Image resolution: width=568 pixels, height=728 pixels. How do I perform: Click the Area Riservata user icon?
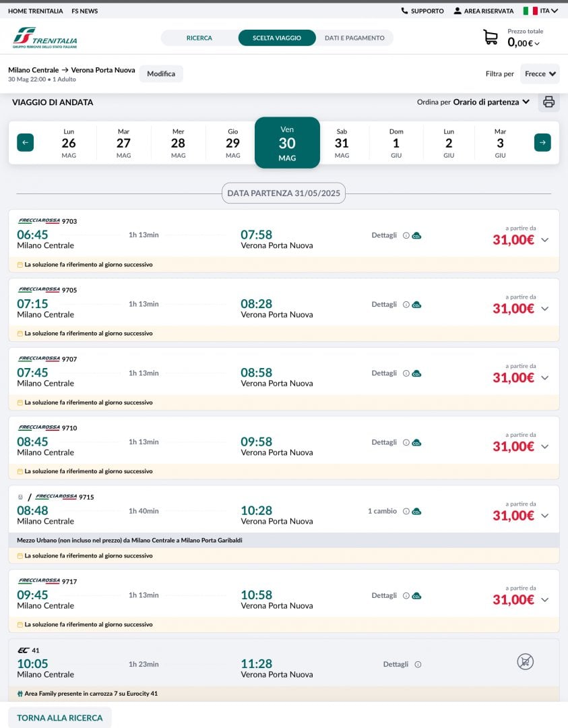[457, 11]
